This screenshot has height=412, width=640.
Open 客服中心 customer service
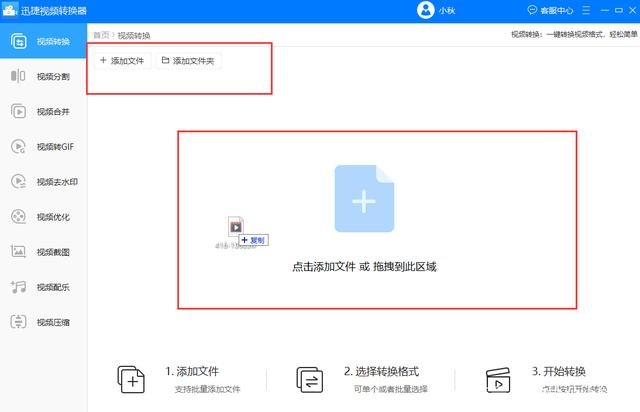550,10
